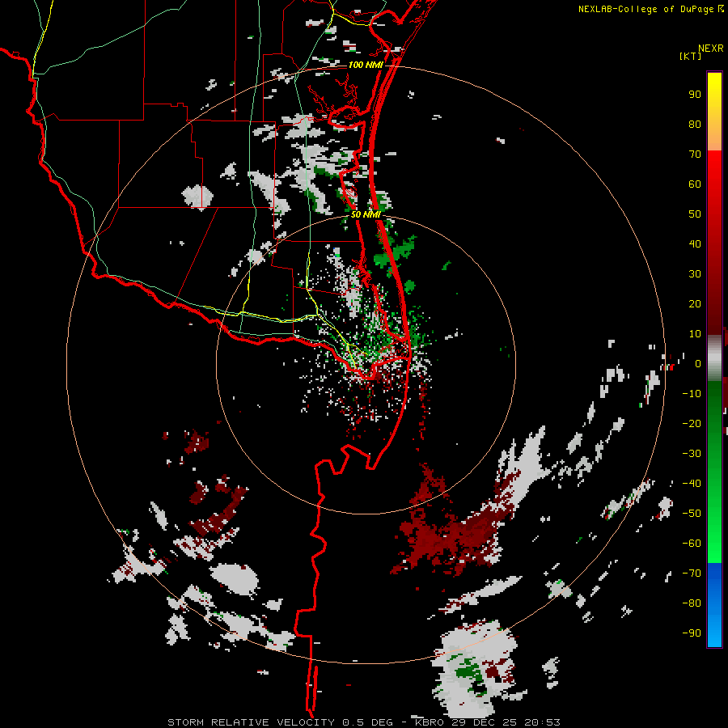Click the -40 value on velocity scale
The height and width of the screenshot is (728, 728).
click(692, 484)
